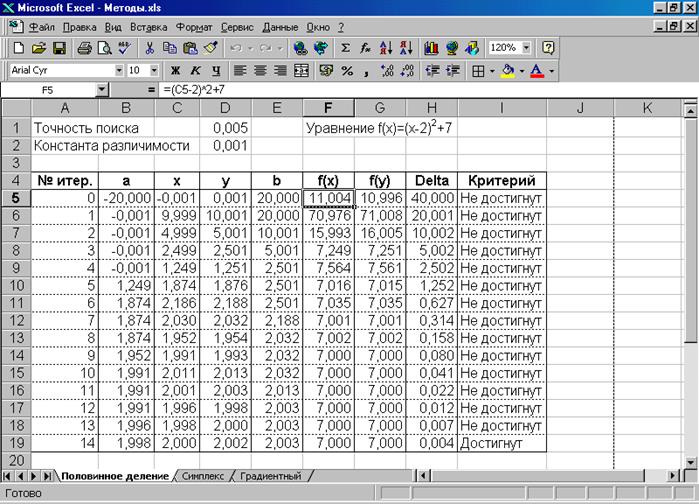Click the Open folder icon
Viewport: 699px width, 504px height.
39,48
